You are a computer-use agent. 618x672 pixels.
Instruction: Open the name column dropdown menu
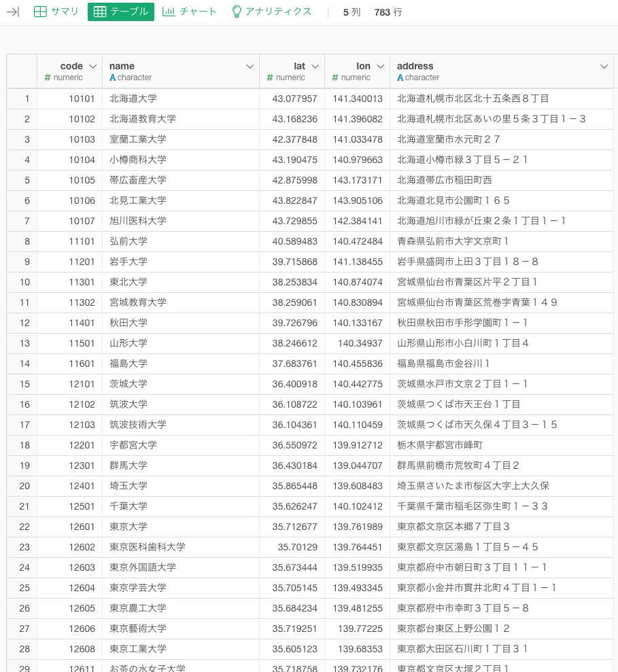click(250, 67)
